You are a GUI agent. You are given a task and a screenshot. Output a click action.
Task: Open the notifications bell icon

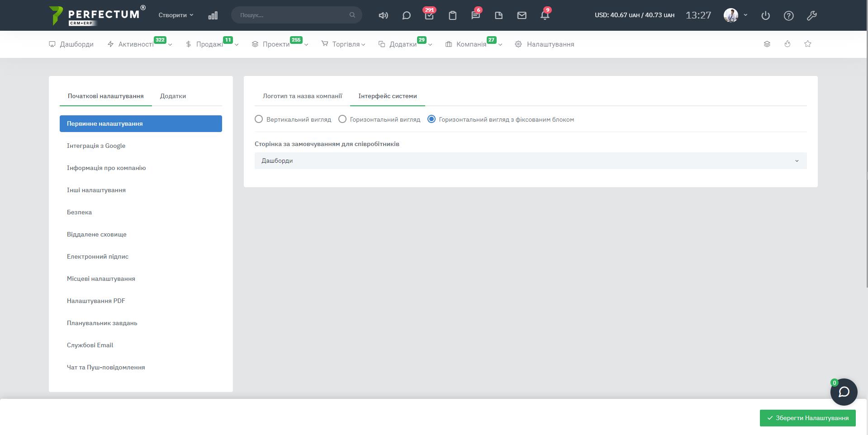pyautogui.click(x=545, y=16)
